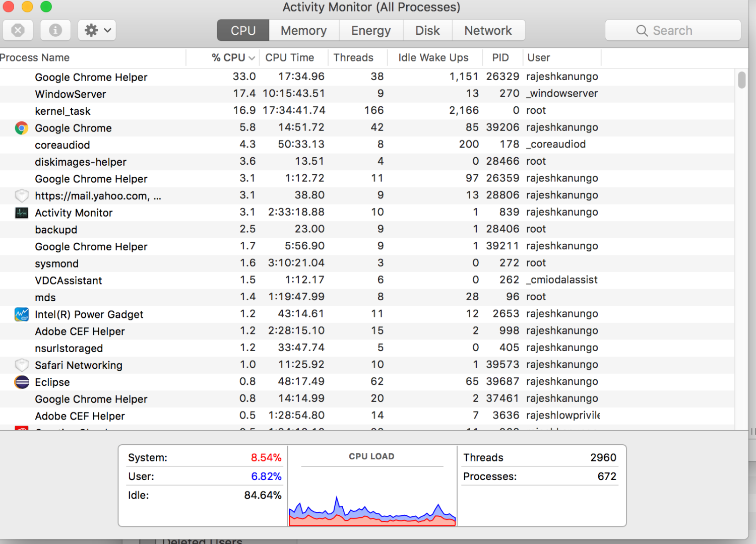Select the Eclipse process row
Screen dimensions: 756x544
tap(367, 382)
